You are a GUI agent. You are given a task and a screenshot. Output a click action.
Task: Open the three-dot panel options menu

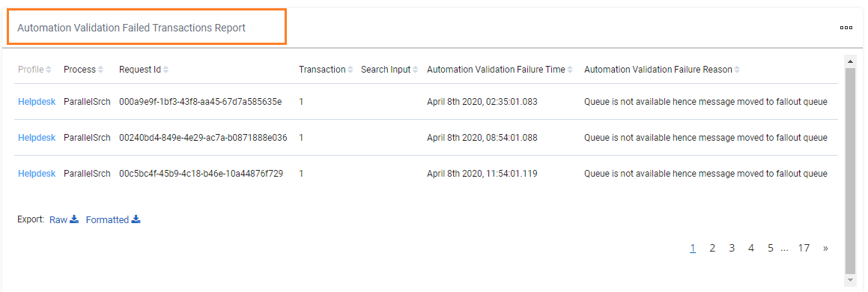click(x=846, y=28)
